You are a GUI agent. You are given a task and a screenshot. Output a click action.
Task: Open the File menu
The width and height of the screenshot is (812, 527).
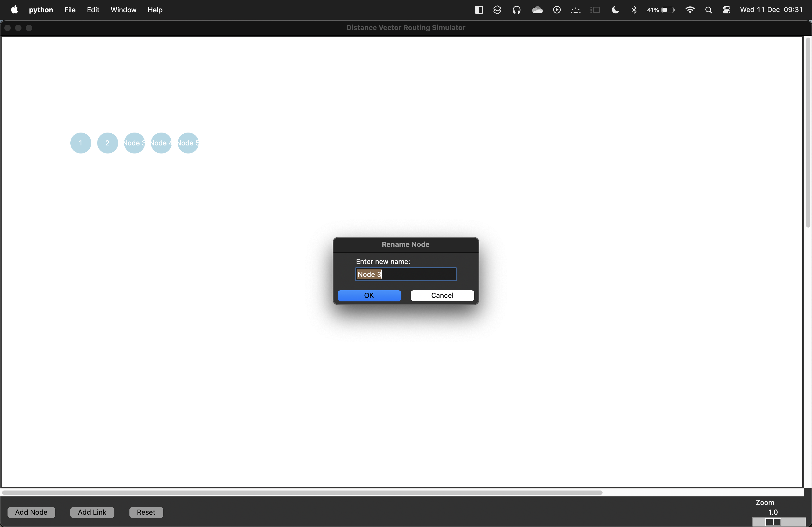(x=70, y=10)
